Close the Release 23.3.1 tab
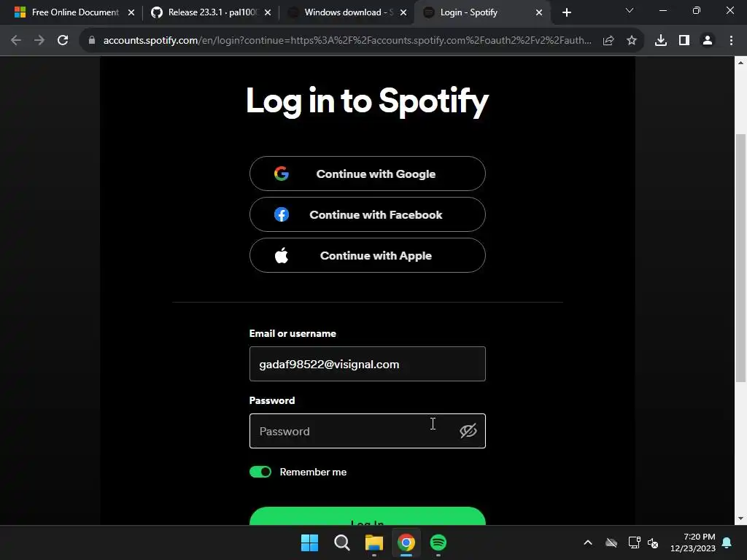Image resolution: width=747 pixels, height=560 pixels. 268,12
